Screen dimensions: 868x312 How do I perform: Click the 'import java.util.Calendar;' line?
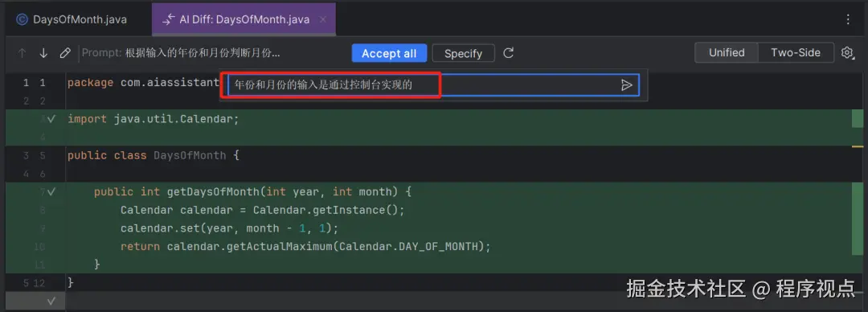tap(154, 119)
